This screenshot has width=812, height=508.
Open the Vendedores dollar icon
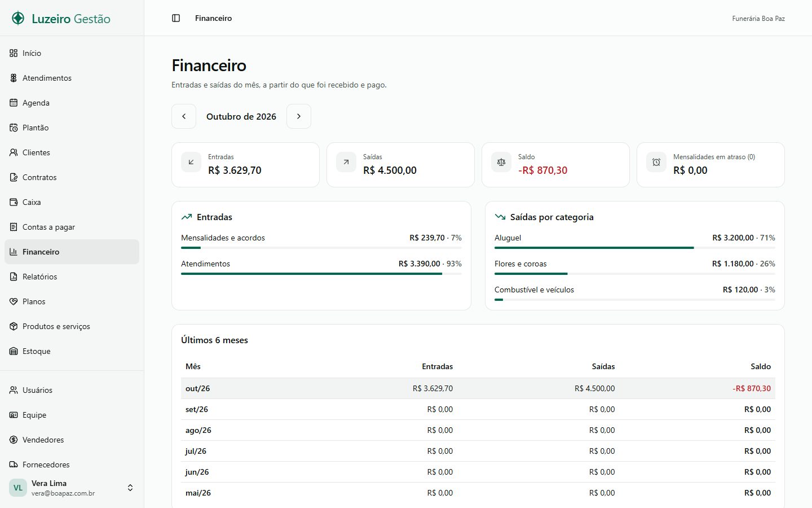pyautogui.click(x=14, y=440)
